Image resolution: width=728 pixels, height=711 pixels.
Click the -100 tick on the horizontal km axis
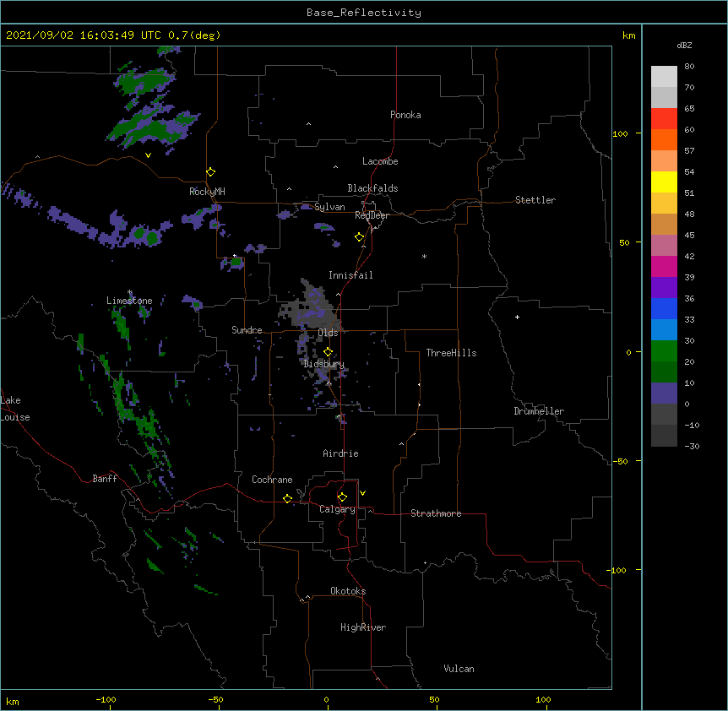(x=106, y=699)
